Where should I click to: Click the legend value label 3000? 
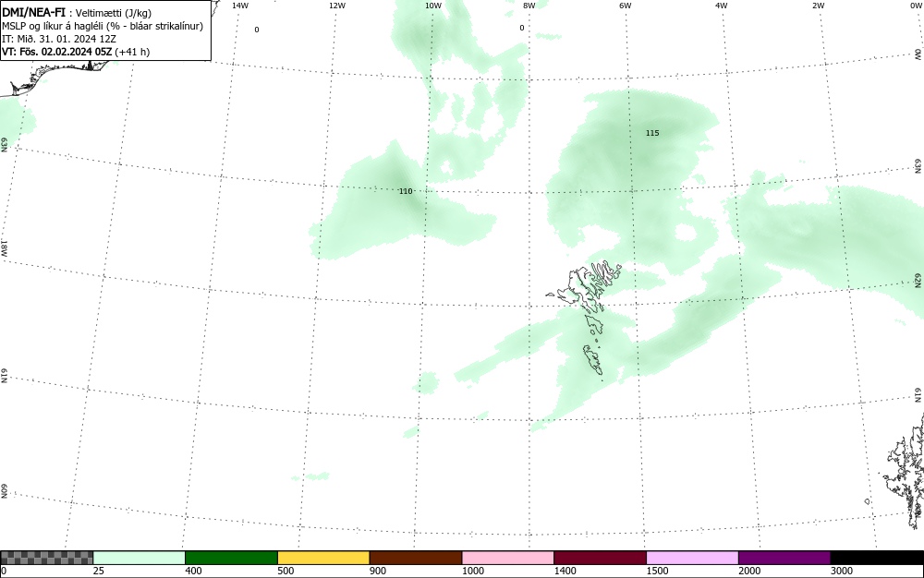click(x=842, y=571)
